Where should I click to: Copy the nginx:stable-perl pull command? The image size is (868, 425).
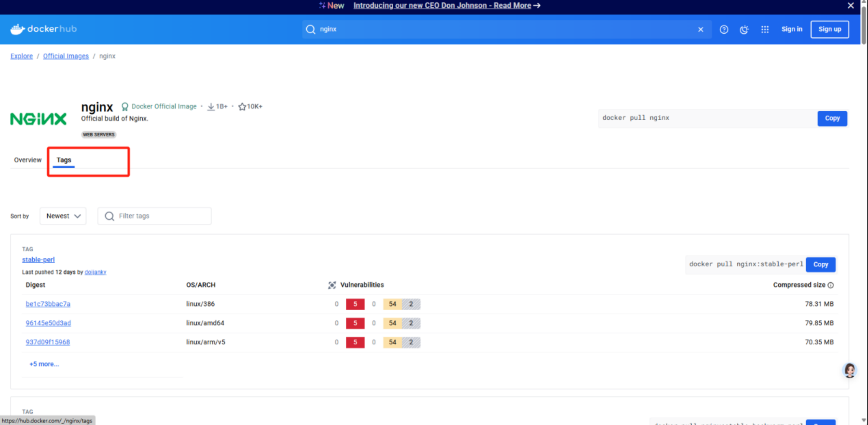(821, 264)
